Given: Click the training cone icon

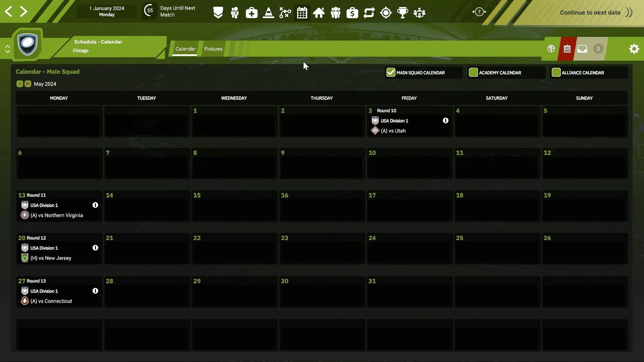Looking at the screenshot, I should coord(268,13).
